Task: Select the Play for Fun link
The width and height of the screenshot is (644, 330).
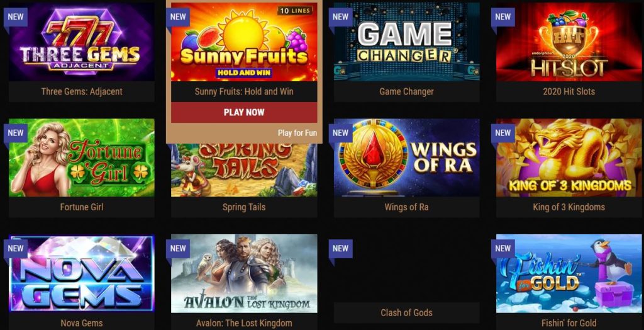Action: point(297,133)
